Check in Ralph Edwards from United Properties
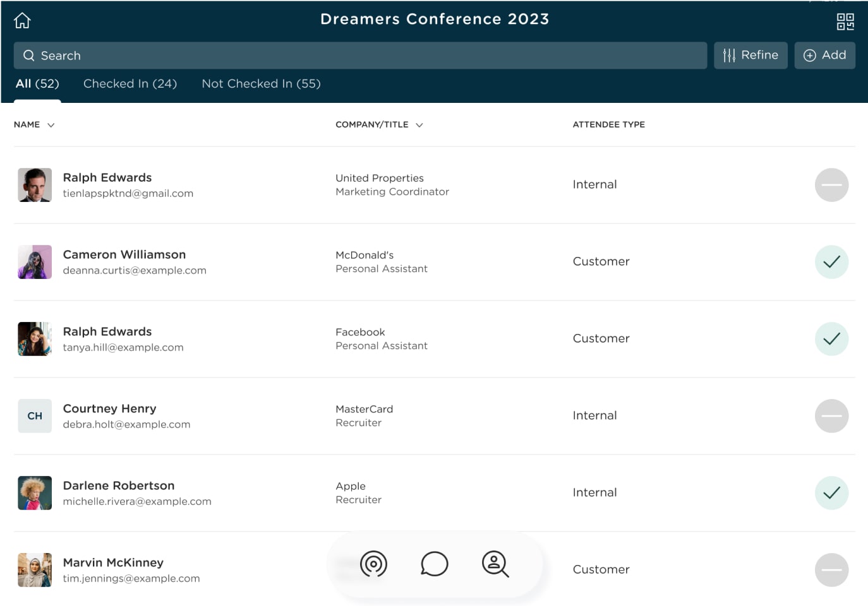 pos(831,185)
